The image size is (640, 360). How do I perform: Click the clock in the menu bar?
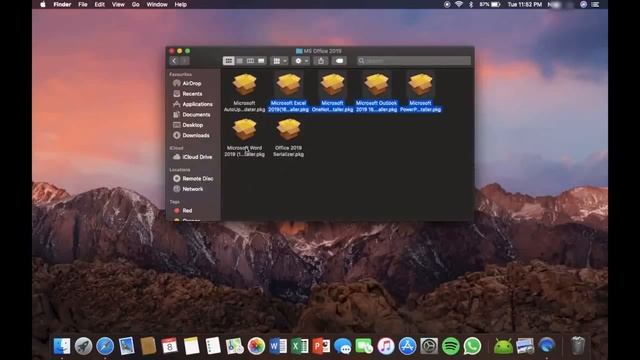(x=524, y=4)
